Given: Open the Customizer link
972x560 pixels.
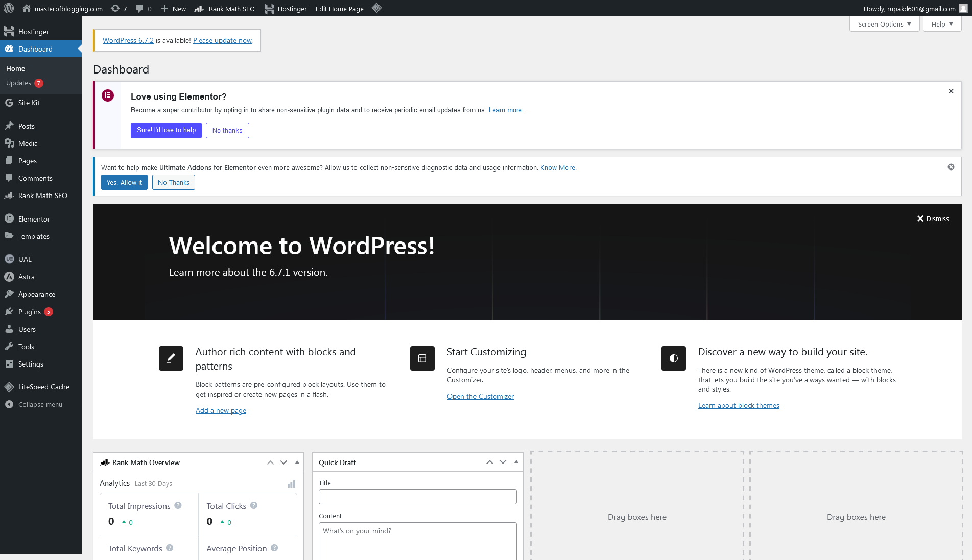Looking at the screenshot, I should [480, 396].
